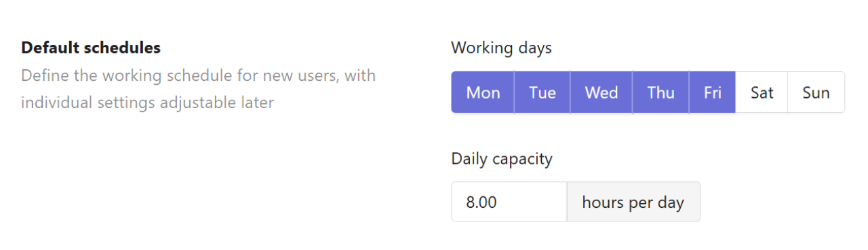Toggle off the Mon working day
868x250 pixels.
pyautogui.click(x=483, y=92)
